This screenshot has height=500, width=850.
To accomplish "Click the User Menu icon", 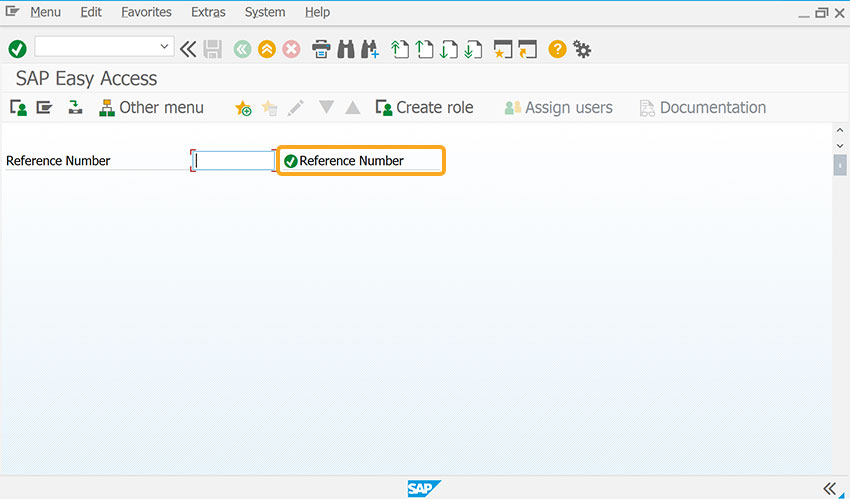I will 18,107.
